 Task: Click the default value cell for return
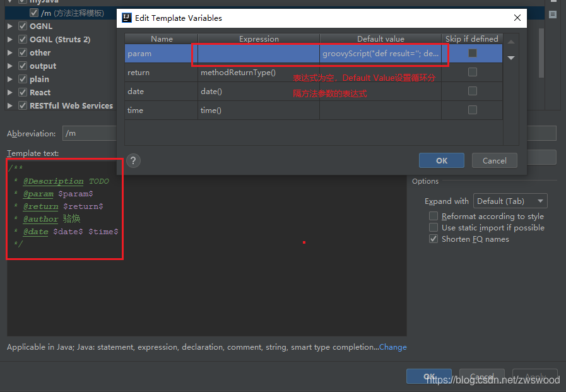click(380, 73)
